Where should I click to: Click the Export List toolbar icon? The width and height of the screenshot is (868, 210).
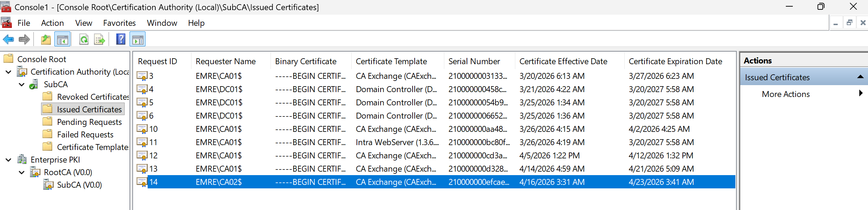[x=100, y=39]
